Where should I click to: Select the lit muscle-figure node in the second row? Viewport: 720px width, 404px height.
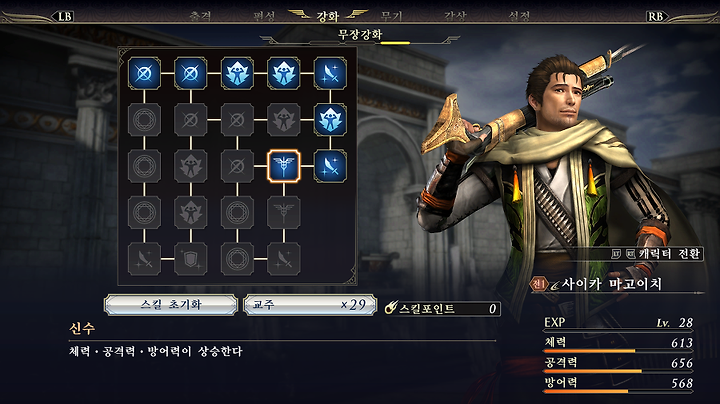[330, 119]
